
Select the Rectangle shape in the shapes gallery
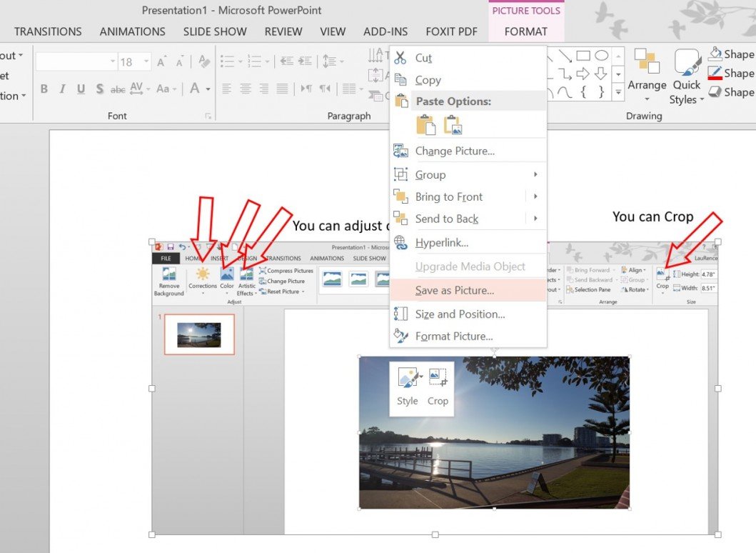pyautogui.click(x=582, y=54)
